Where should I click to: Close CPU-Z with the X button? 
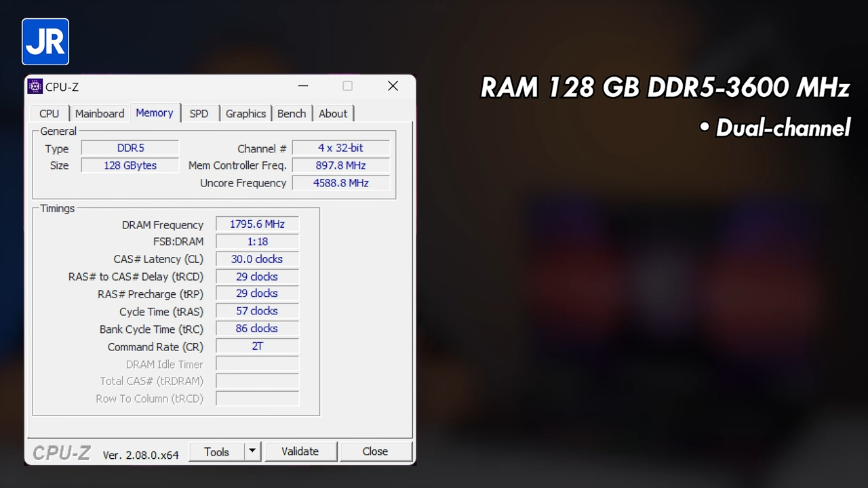[393, 86]
